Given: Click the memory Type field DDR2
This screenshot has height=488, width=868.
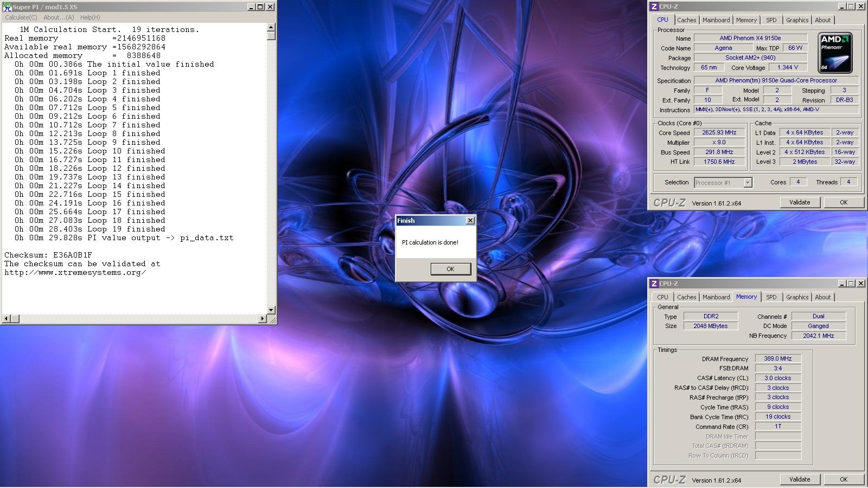Looking at the screenshot, I should 711,316.
